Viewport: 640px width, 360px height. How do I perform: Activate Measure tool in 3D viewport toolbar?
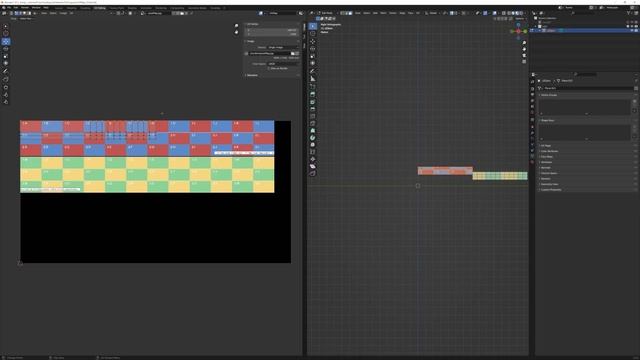[x=313, y=78]
